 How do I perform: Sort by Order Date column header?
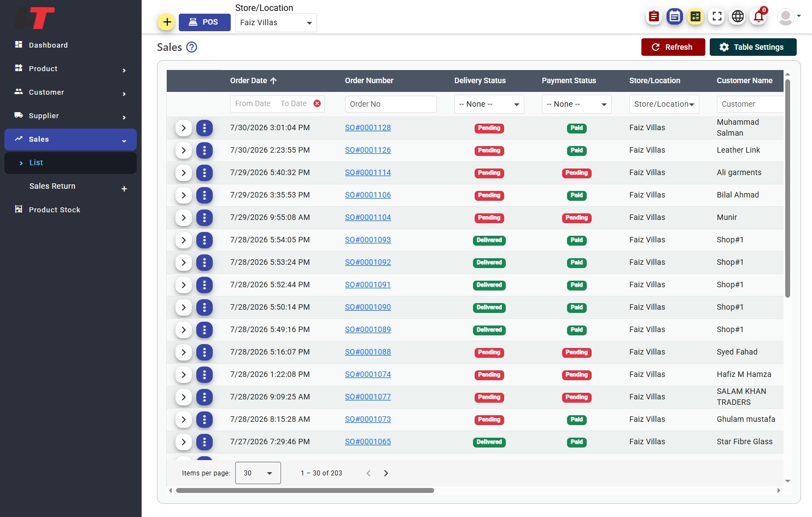tap(253, 80)
